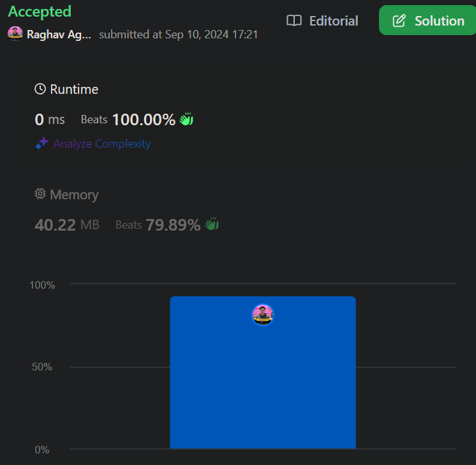Open Raghav Ag... user profile name
Image resolution: width=476 pixels, height=465 pixels.
[59, 34]
